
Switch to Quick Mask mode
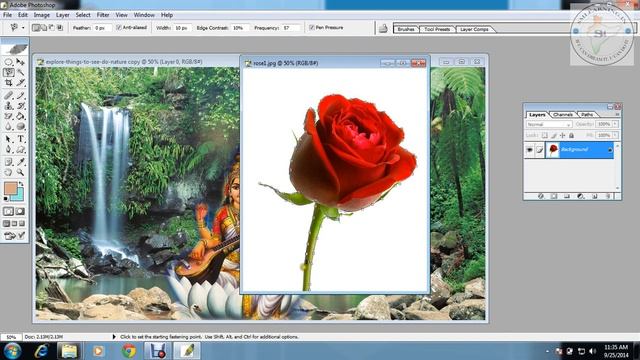click(x=20, y=211)
